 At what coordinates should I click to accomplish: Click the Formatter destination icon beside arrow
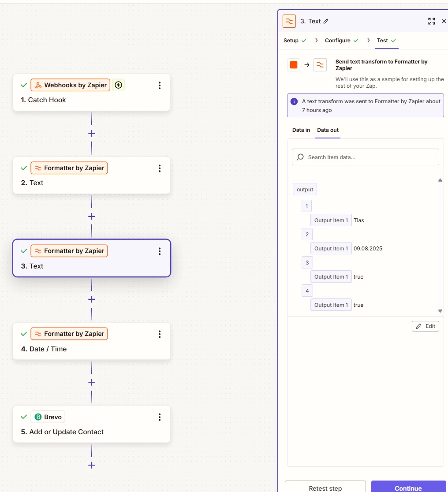point(320,65)
